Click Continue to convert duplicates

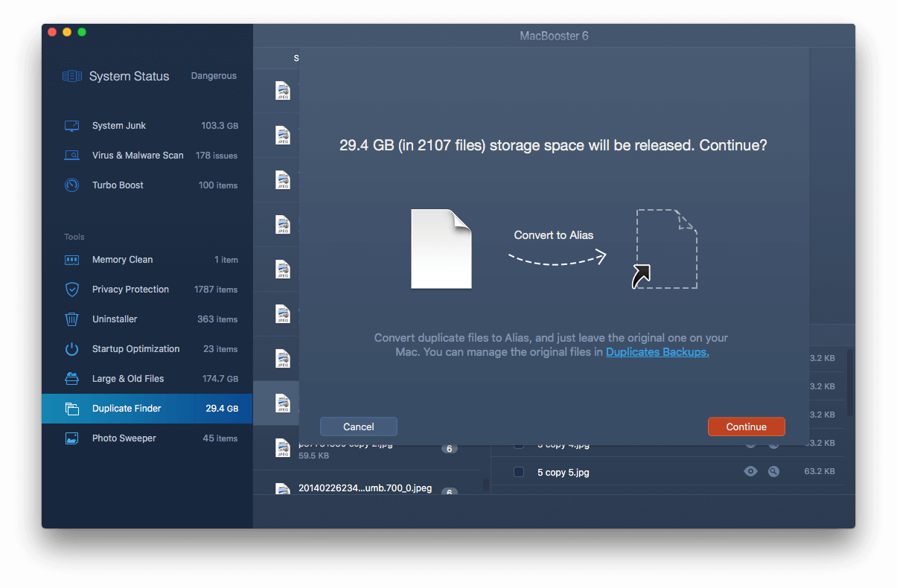coord(746,426)
